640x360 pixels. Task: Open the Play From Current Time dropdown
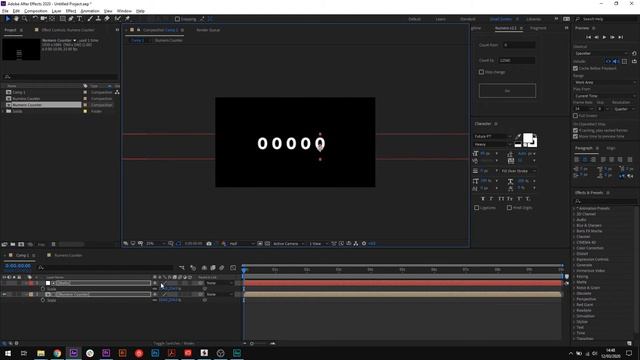pyautogui.click(x=605, y=96)
